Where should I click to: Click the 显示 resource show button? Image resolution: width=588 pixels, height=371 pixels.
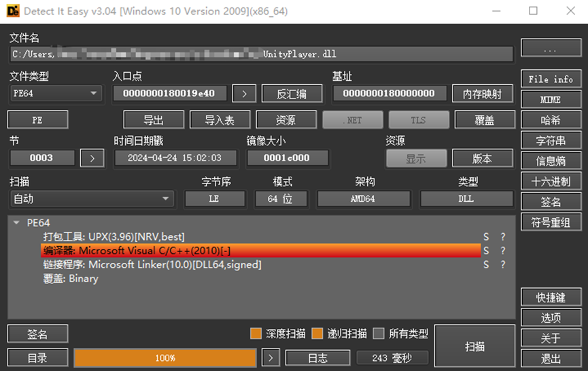click(416, 158)
